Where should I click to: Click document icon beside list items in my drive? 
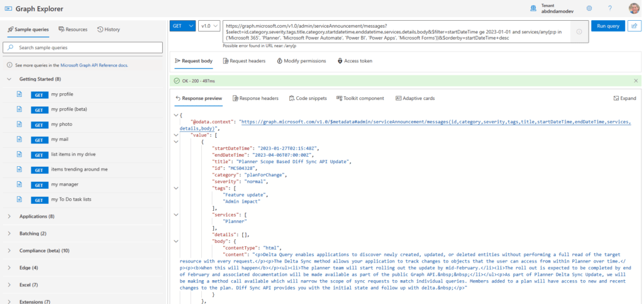[x=19, y=154]
